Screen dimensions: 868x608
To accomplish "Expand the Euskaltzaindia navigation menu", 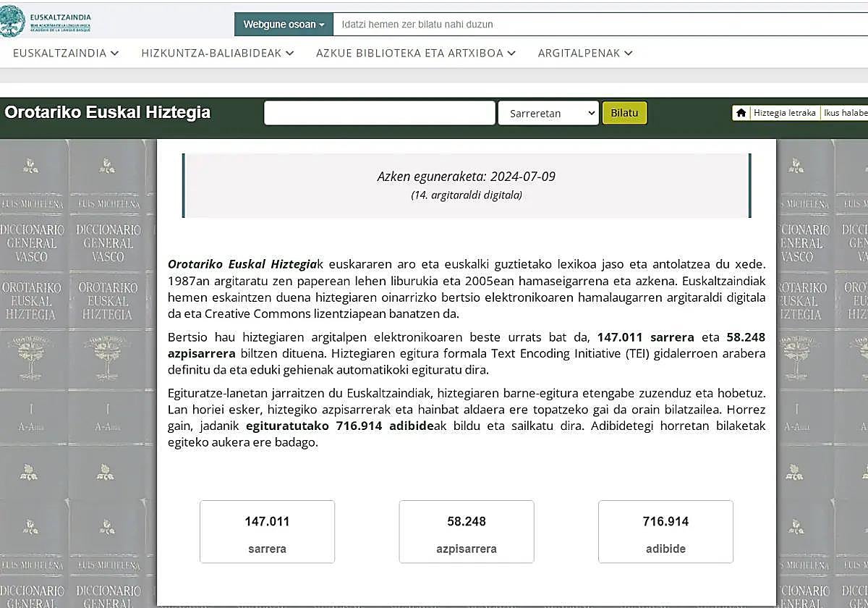I will tap(66, 53).
